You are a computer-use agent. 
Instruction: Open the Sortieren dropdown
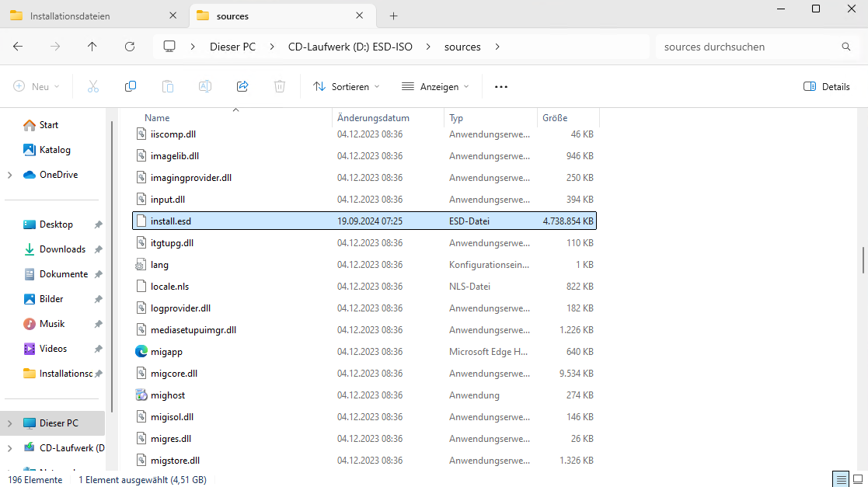(x=347, y=86)
